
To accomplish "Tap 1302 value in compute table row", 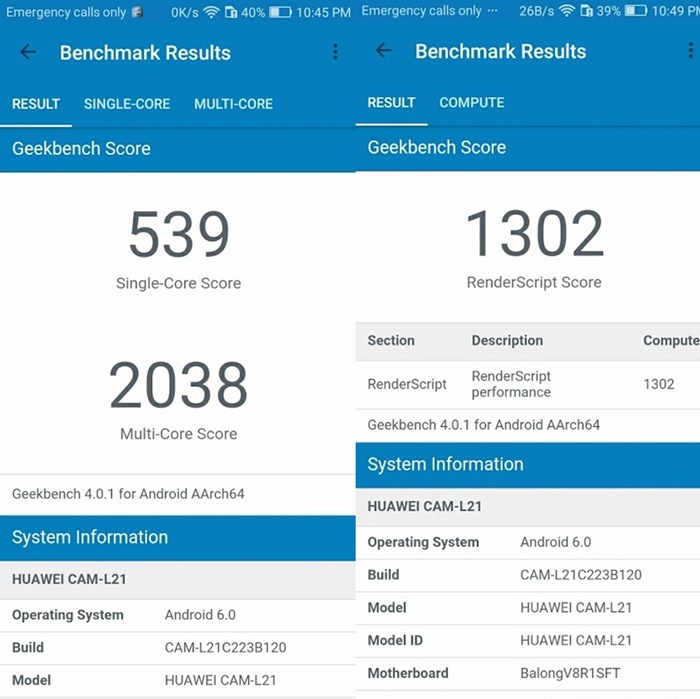I will coord(658,384).
